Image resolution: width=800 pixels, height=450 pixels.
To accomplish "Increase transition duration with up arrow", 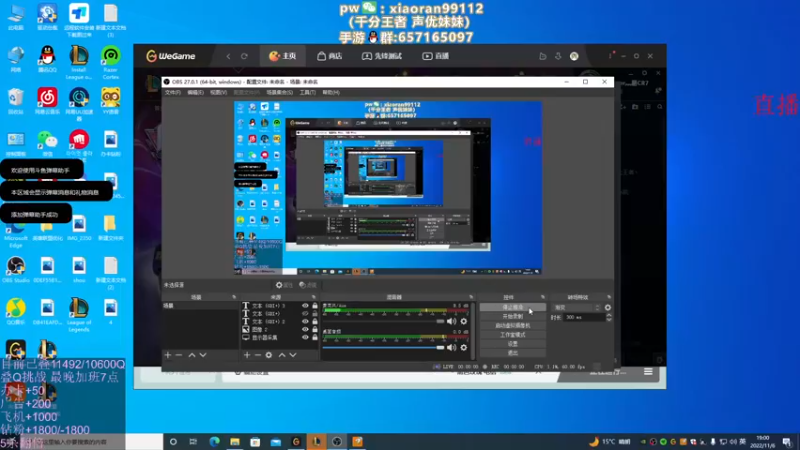I will click(609, 315).
